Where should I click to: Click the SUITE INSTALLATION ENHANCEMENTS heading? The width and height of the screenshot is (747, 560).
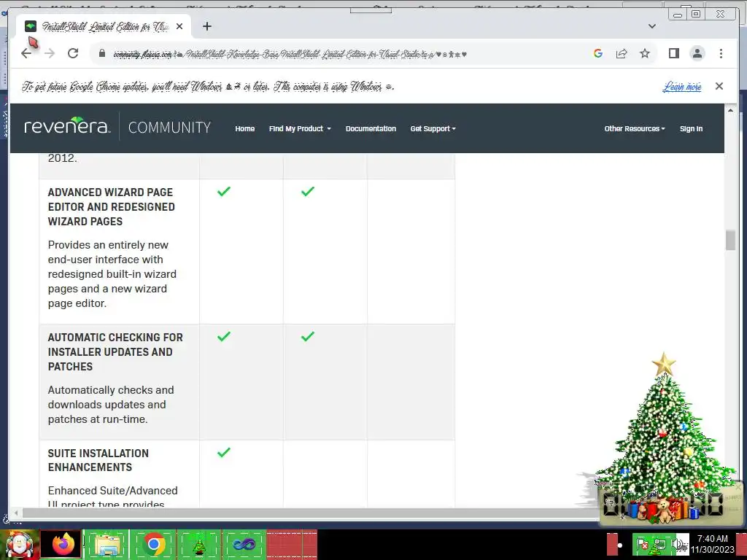98,460
